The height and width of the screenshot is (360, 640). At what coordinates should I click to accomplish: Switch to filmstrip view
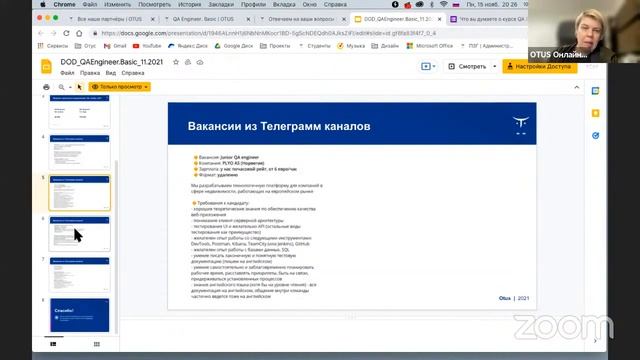[x=53, y=344]
